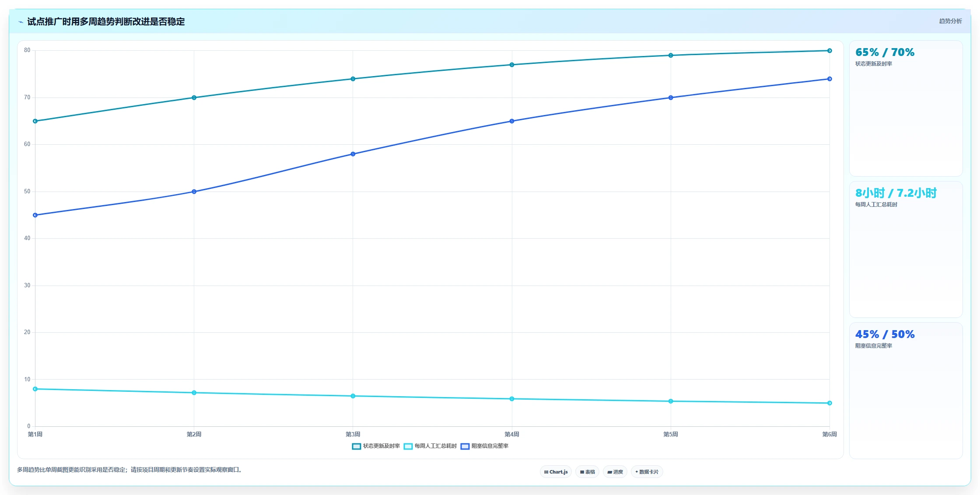Click the 第1周 x-axis label
This screenshot has width=980, height=495.
tap(35, 434)
